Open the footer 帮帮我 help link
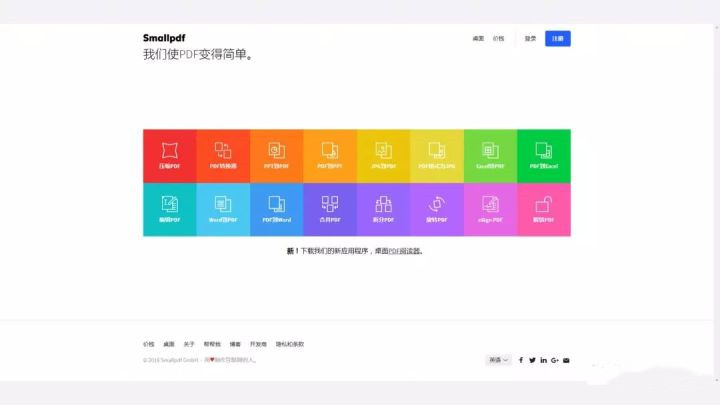The width and height of the screenshot is (720, 405). pyautogui.click(x=212, y=344)
